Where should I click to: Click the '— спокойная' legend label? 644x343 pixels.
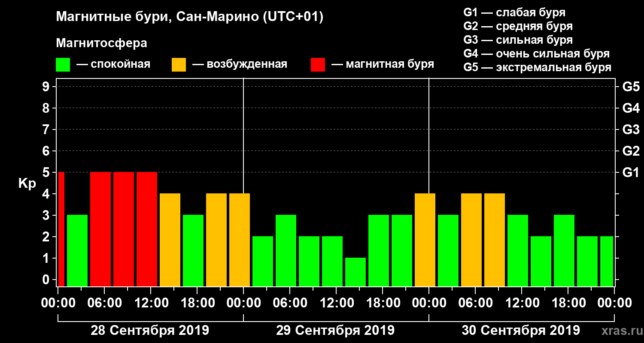113,64
